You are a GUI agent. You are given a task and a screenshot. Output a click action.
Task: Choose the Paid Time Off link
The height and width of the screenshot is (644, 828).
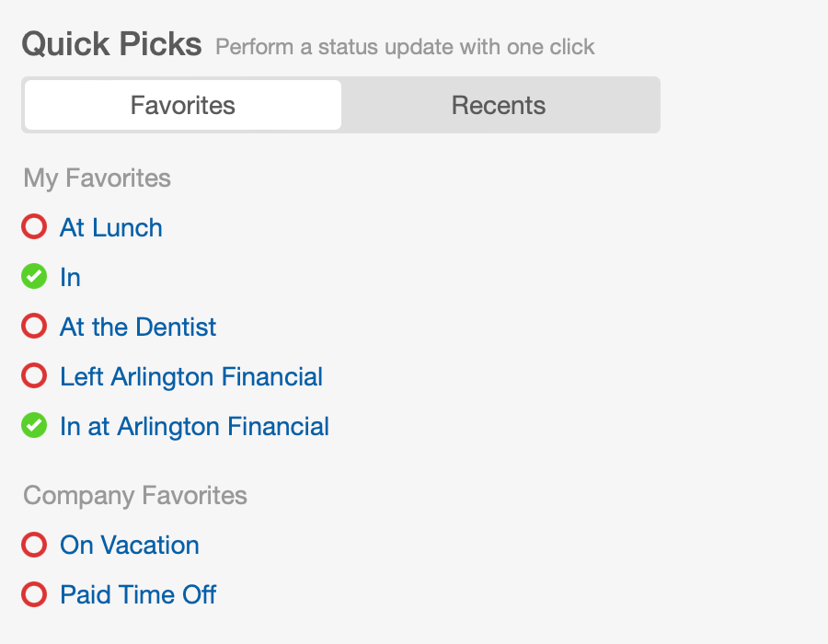pos(138,595)
